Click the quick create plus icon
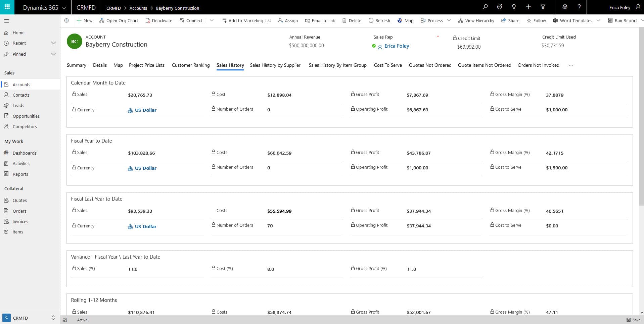Image resolution: width=644 pixels, height=324 pixels. tap(528, 7)
